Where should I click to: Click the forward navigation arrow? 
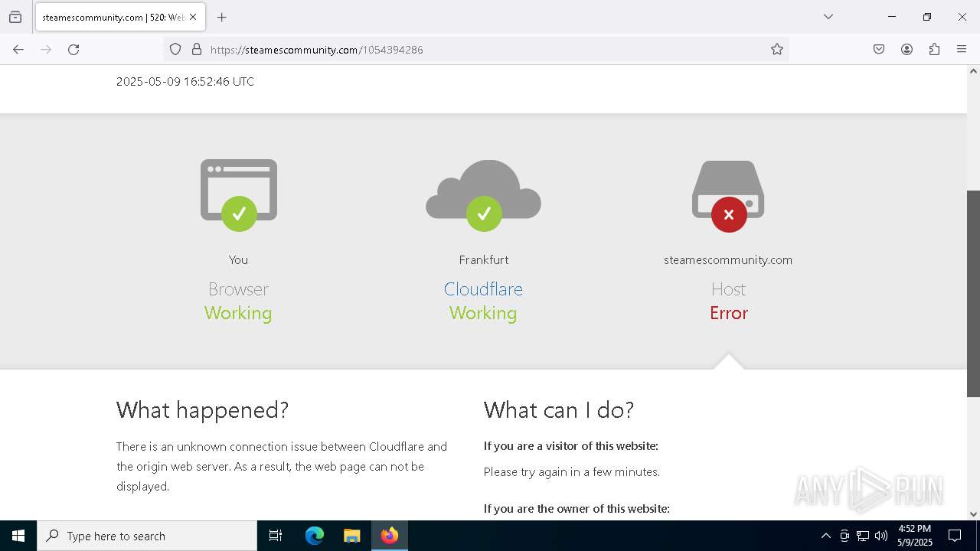click(46, 49)
